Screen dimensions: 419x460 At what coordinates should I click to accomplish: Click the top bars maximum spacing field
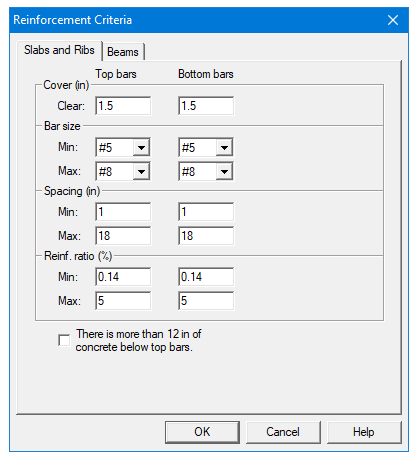(x=123, y=236)
